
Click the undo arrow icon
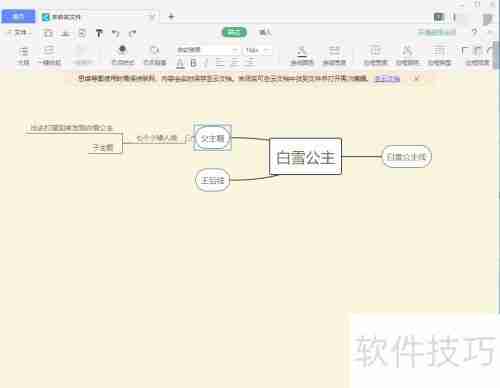[x=115, y=33]
